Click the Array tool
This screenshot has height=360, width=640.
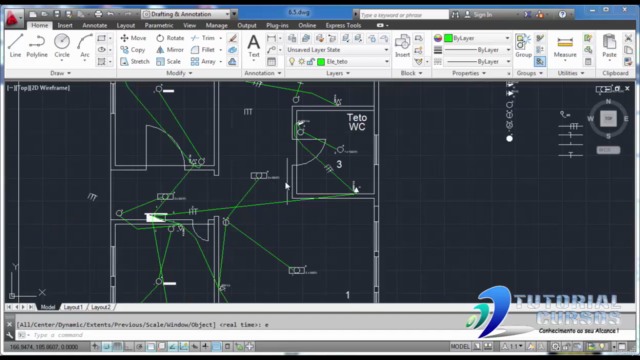click(203, 61)
